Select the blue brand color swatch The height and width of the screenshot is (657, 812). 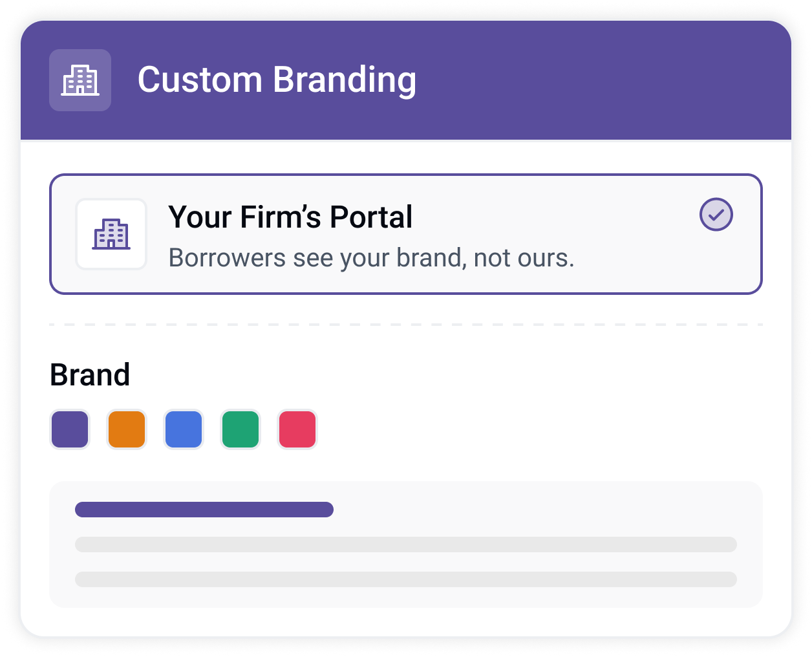click(x=184, y=429)
